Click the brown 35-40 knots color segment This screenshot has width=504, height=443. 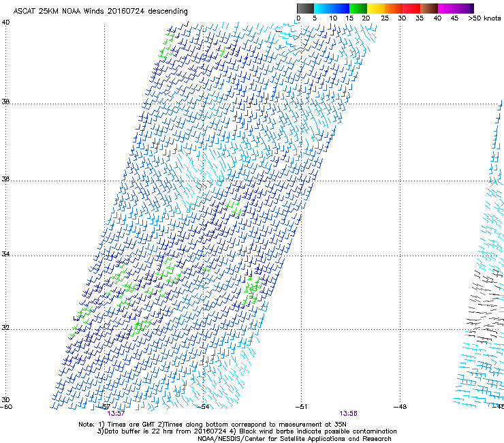[429, 8]
